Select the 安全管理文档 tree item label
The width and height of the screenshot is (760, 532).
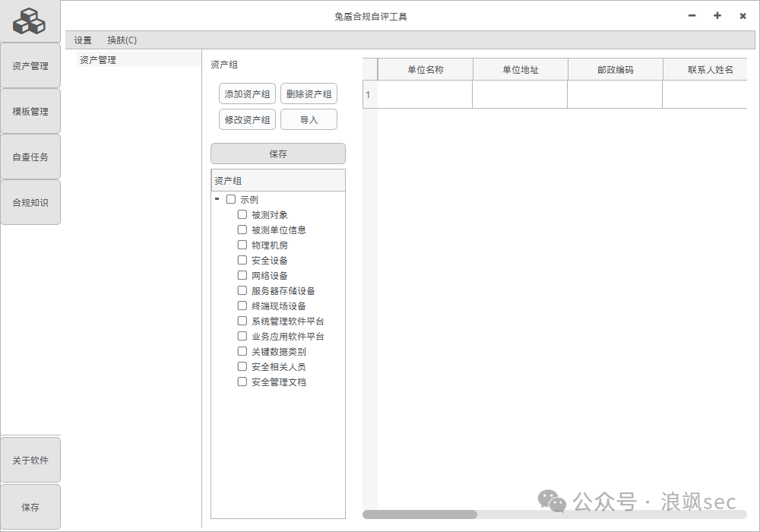[279, 382]
